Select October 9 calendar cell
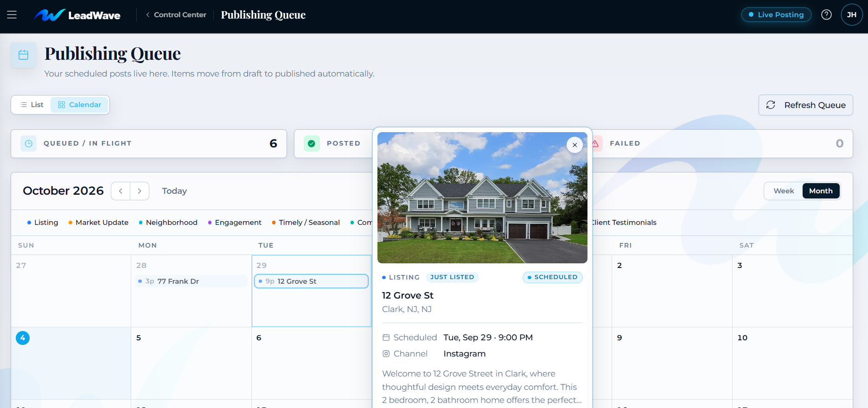This screenshot has width=868, height=408. (672, 363)
